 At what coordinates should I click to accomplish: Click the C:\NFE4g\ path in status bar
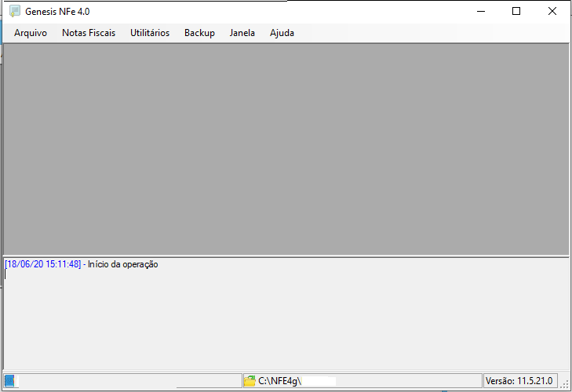pos(280,381)
